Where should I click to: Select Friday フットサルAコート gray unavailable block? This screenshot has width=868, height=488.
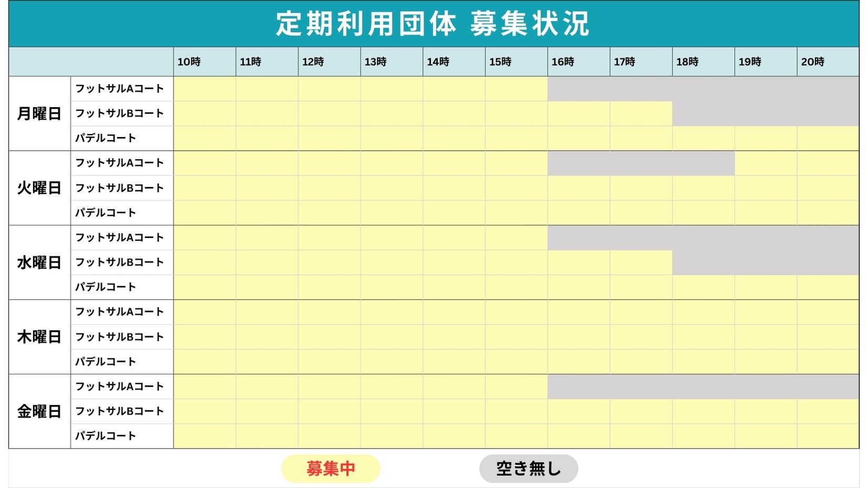[703, 387]
